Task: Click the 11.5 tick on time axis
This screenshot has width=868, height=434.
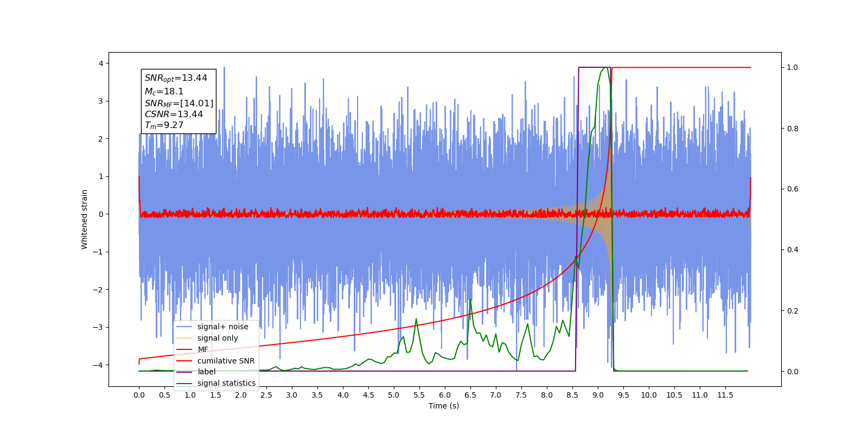Action: pyautogui.click(x=725, y=395)
